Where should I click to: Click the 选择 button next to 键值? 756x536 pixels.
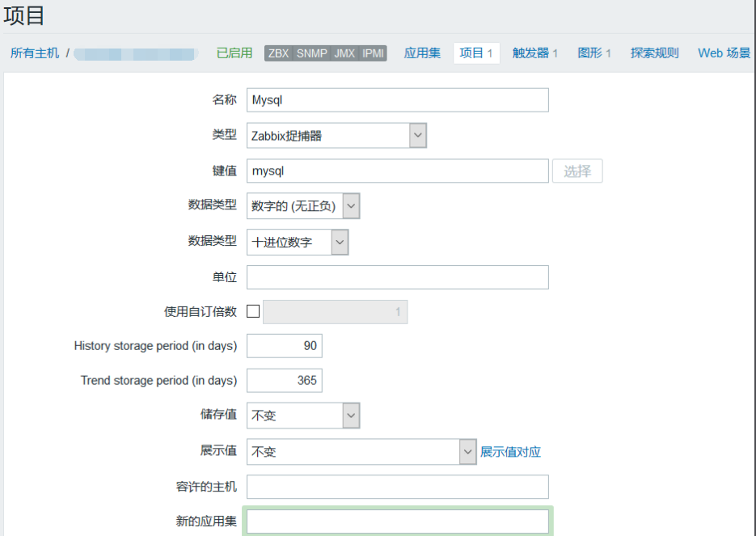pyautogui.click(x=577, y=171)
